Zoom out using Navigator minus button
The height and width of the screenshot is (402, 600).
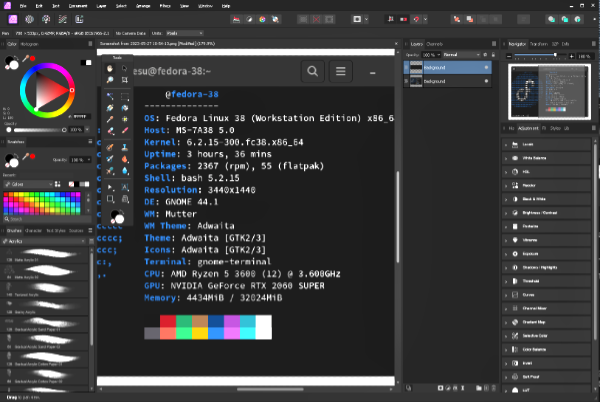(x=509, y=56)
